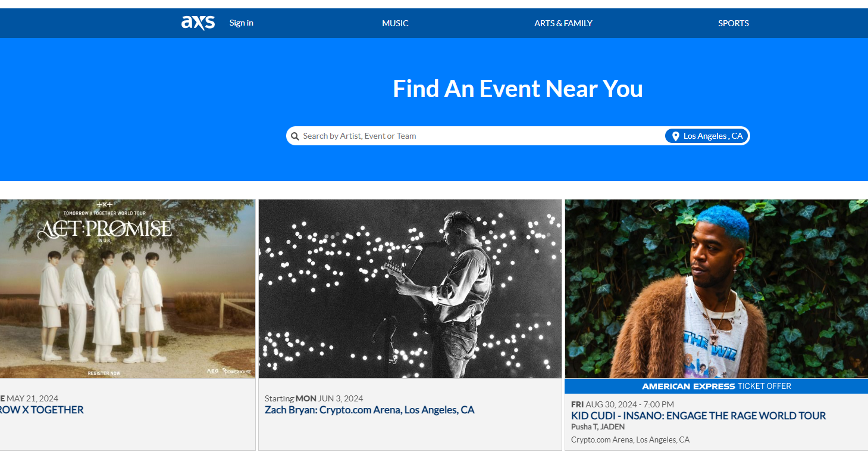Focus the Search by Artist, Event or Team field

476,136
